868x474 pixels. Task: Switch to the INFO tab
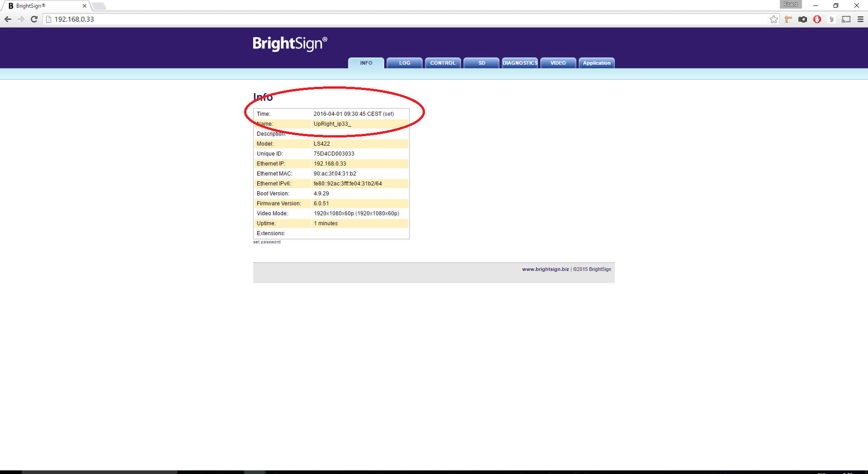366,63
